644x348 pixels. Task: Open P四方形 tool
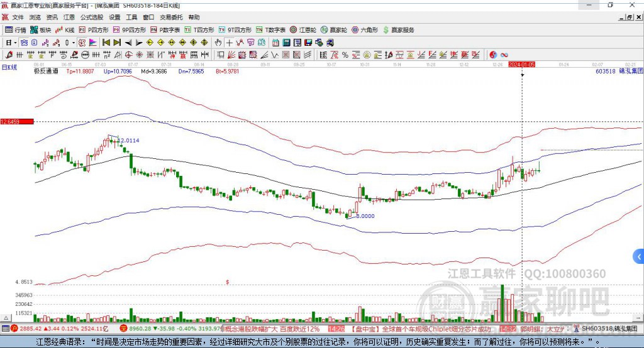coord(94,30)
